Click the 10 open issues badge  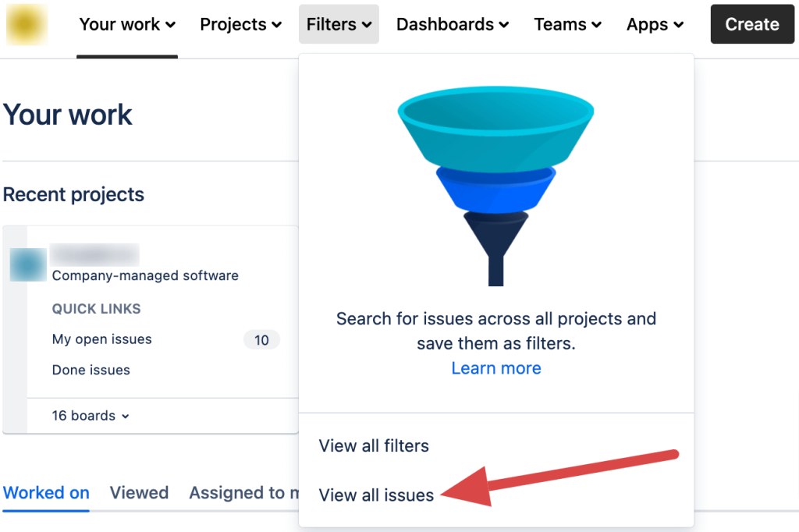[261, 340]
